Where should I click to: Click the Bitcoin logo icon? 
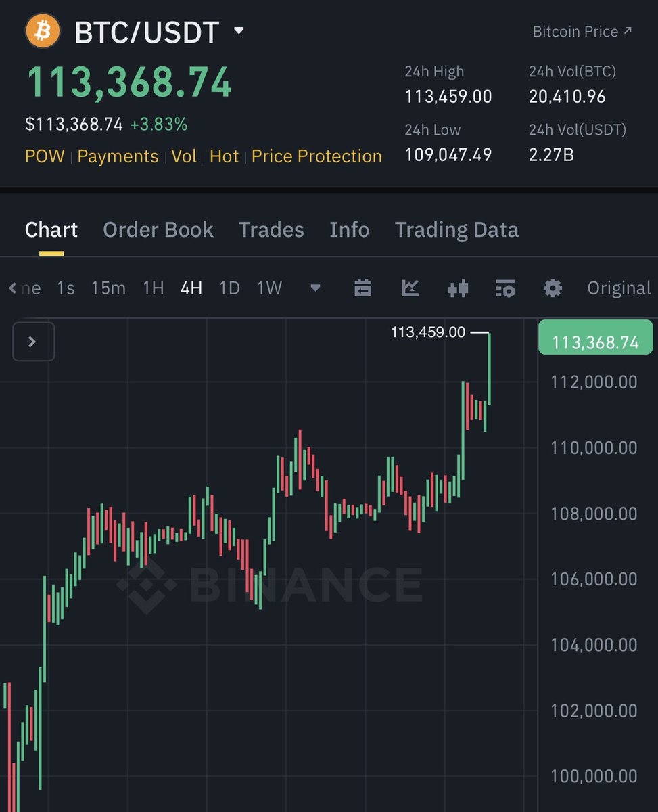tap(43, 32)
